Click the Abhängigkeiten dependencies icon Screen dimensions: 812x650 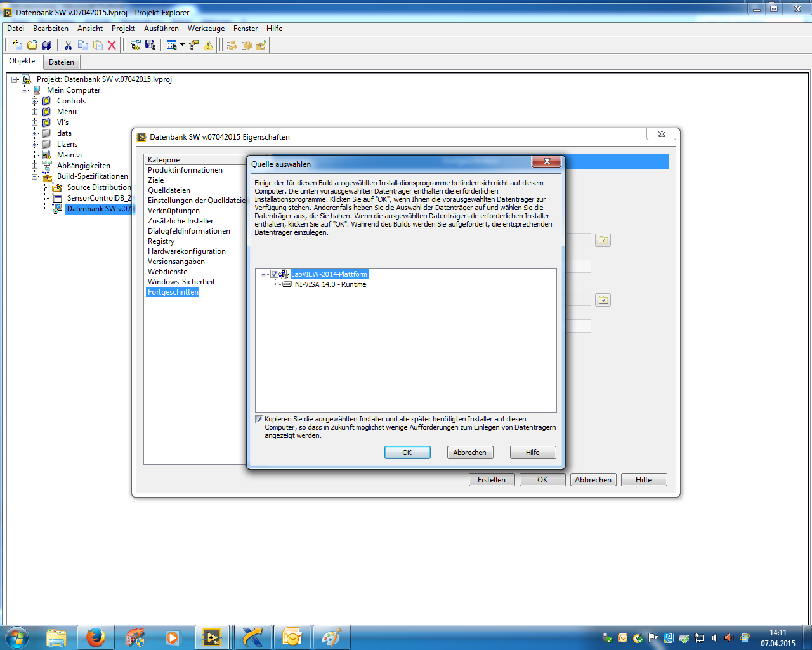[46, 166]
